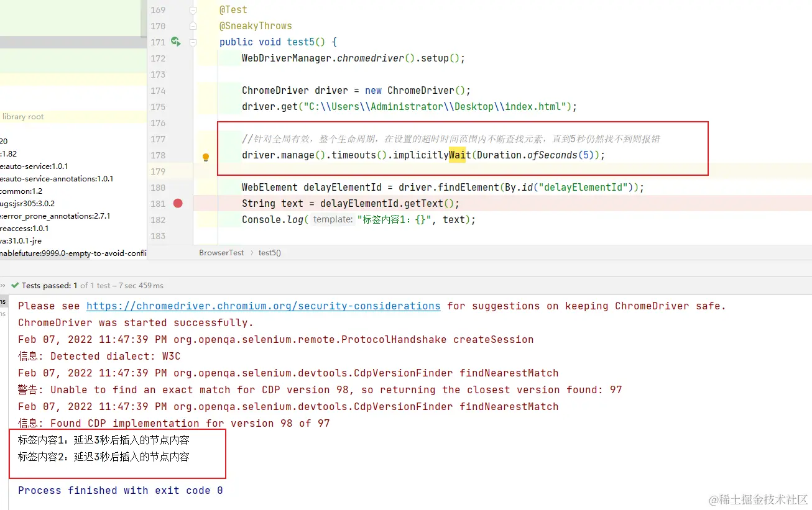Screen dimensions: 812x510
Task: Select BrowserTest in the breadcrumb bar
Action: coord(221,253)
